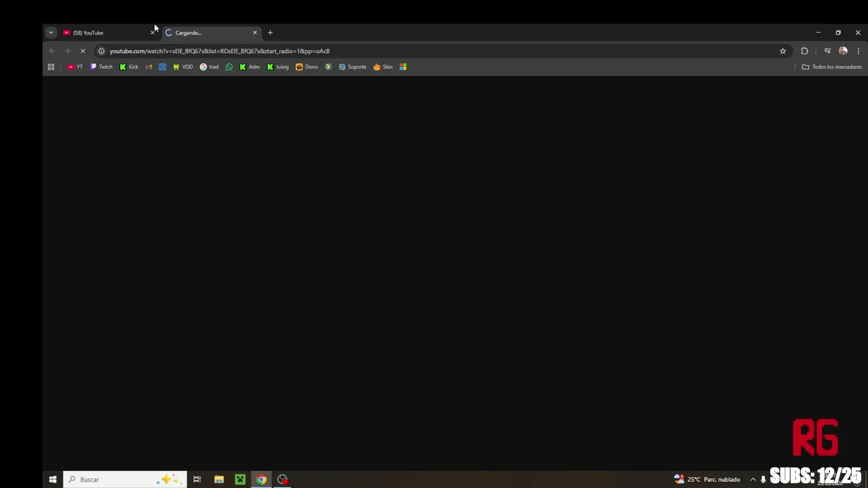
Task: Click the youtube.com URL address field
Action: point(441,51)
